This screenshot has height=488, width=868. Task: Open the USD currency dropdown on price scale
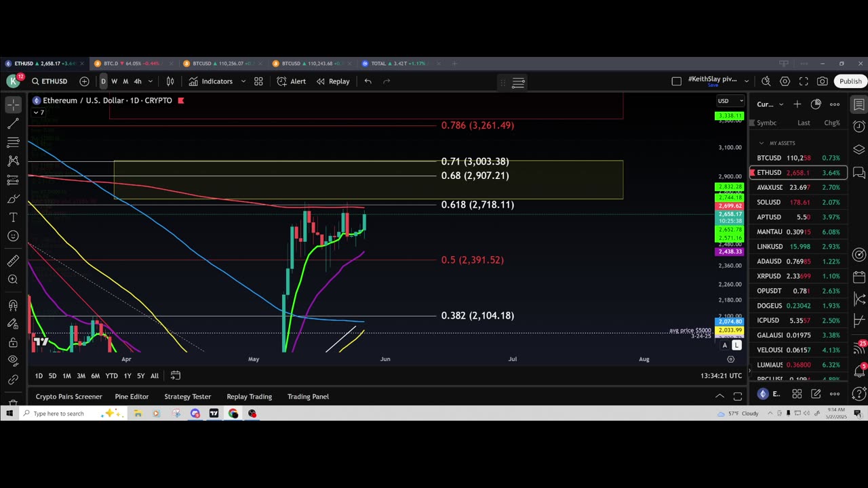(730, 101)
